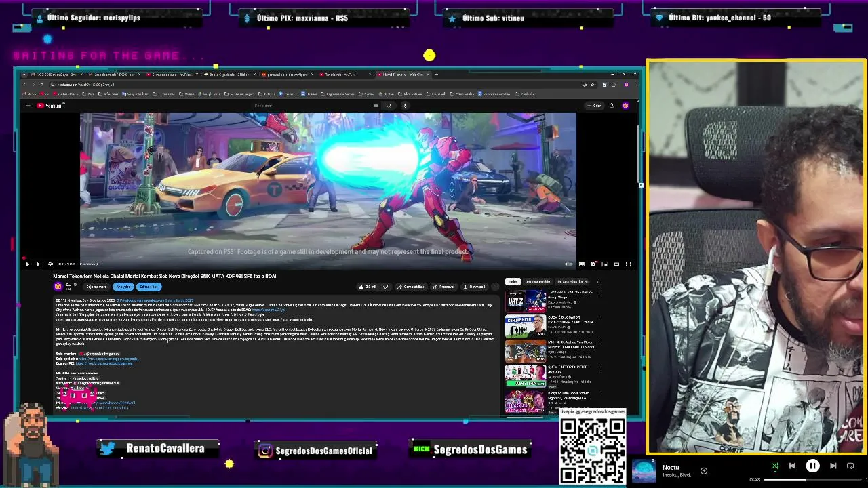The image size is (868, 488).
Task: Add Noctu track to library plus icon
Action: [x=704, y=470]
